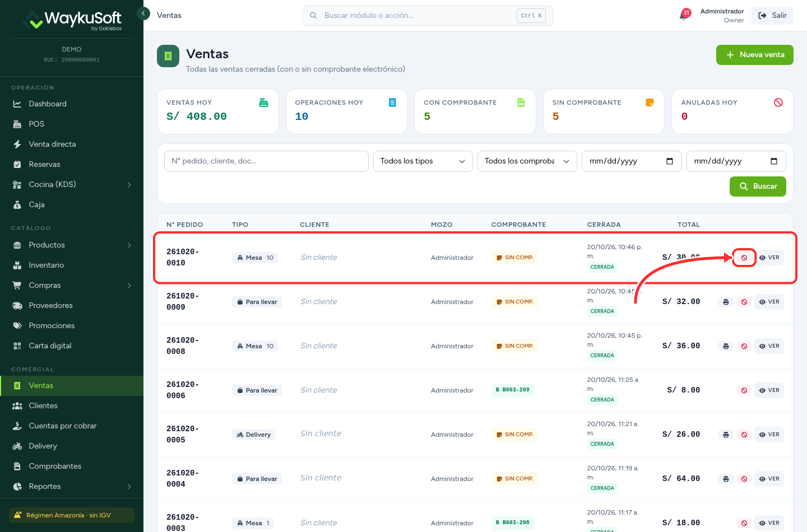Screen dimensions: 807x532
Task: Click the B003-208 comprobante badge
Action: 513,522
